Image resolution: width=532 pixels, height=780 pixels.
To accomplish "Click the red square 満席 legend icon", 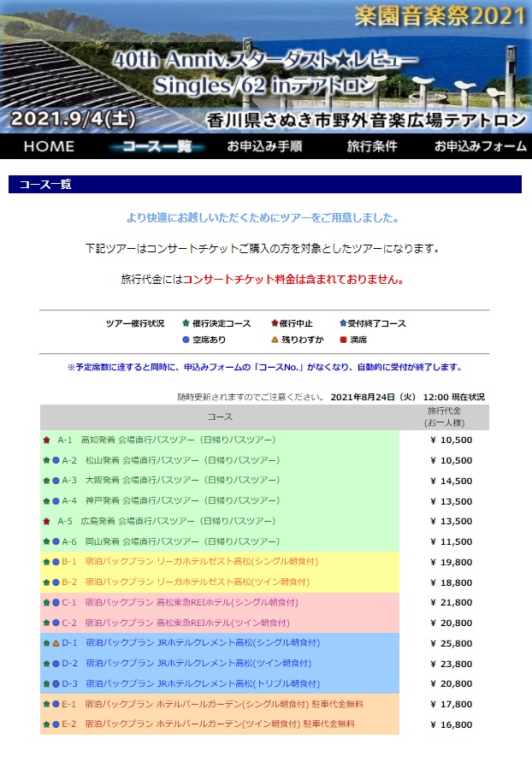I will [x=343, y=340].
